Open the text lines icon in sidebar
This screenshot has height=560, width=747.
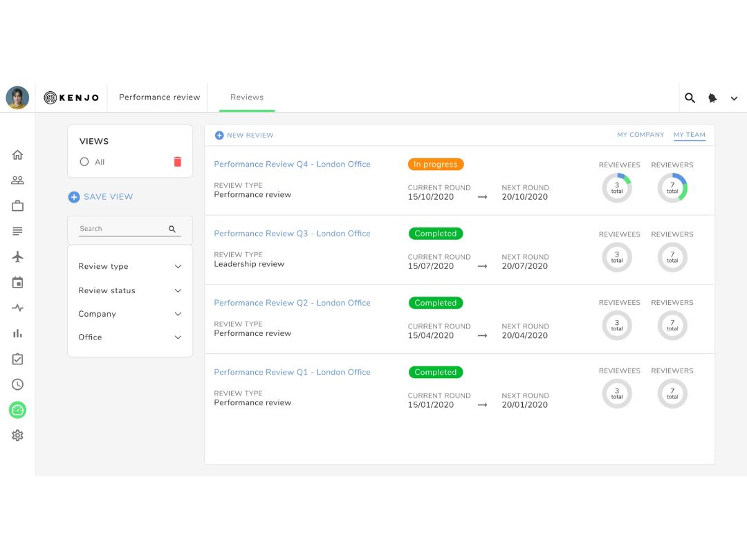point(17,232)
